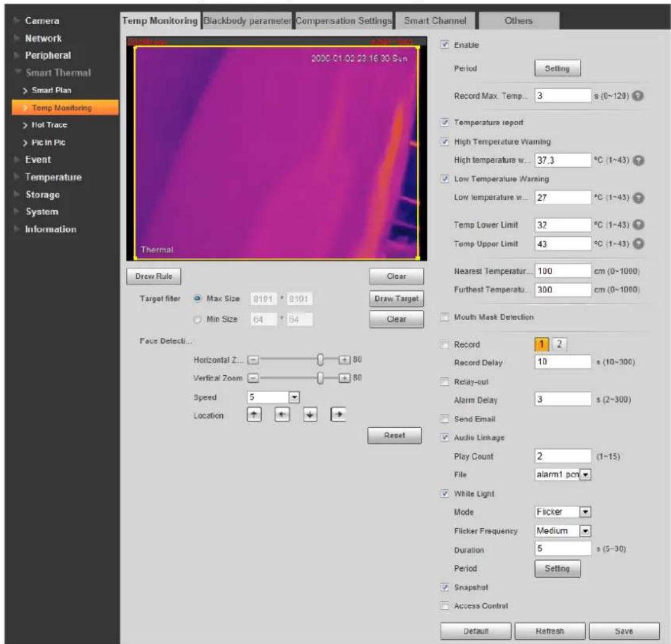Toggle the Enable checkbox
The width and height of the screenshot is (671, 644).
coord(445,44)
